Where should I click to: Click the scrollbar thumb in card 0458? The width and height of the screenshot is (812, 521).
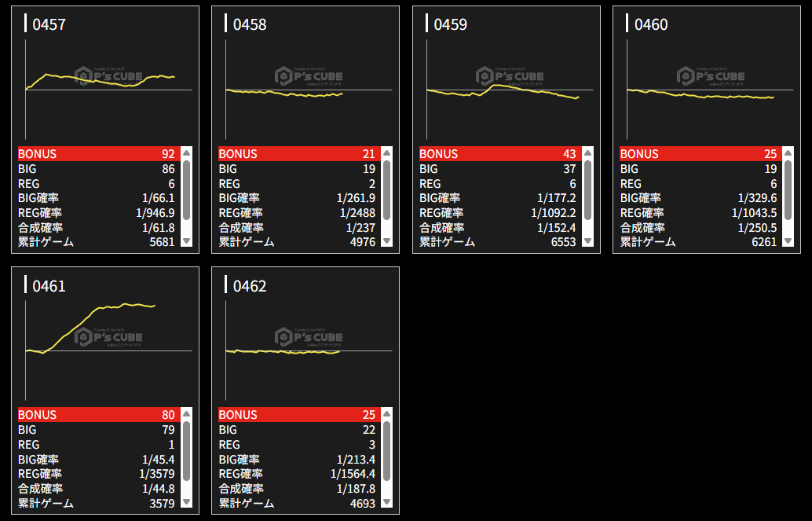pyautogui.click(x=387, y=190)
